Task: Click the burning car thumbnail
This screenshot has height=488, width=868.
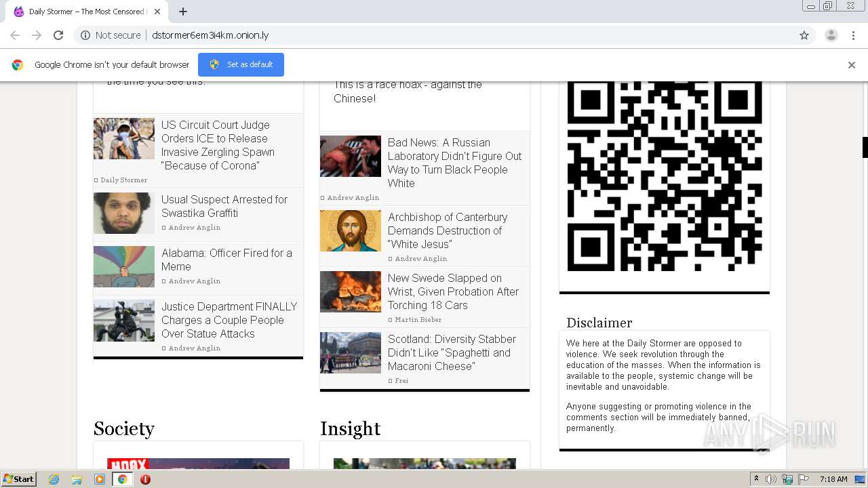Action: click(x=351, y=291)
